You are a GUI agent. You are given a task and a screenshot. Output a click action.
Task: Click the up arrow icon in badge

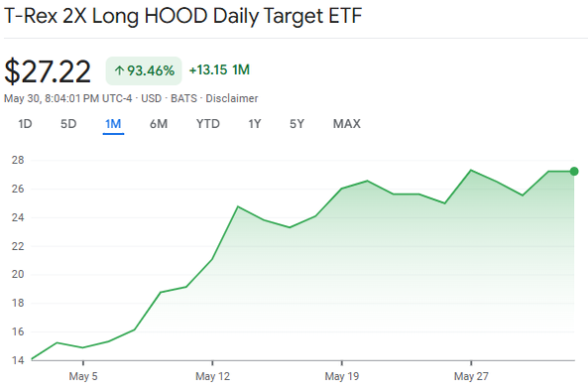(x=119, y=70)
